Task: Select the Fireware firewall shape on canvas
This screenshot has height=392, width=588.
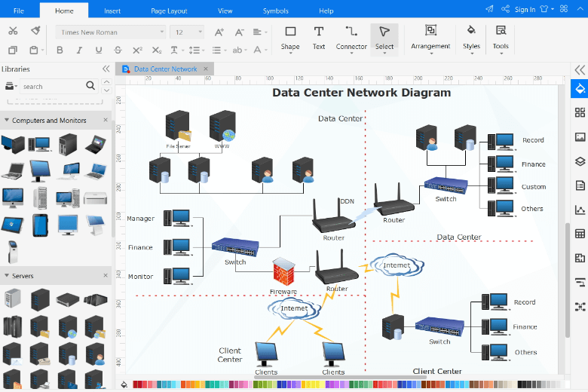Action: coord(284,271)
